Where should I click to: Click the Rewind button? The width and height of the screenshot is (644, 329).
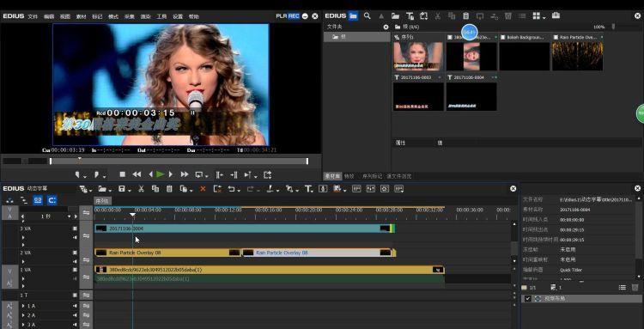point(137,174)
